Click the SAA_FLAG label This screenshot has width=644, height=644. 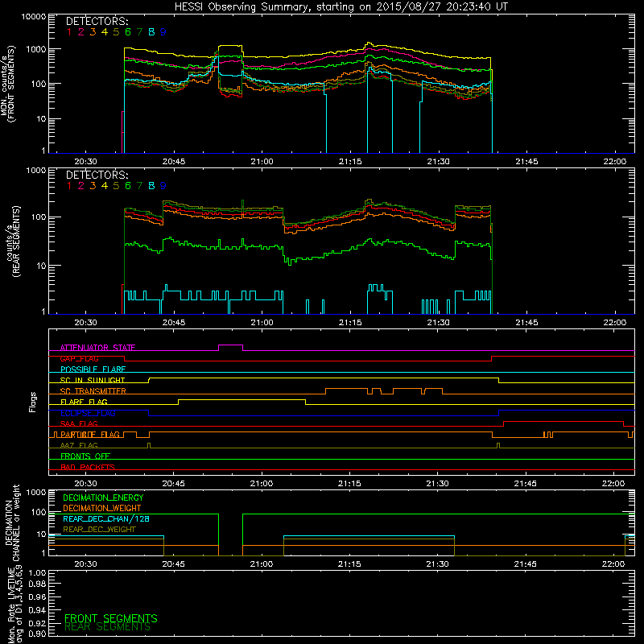point(79,424)
